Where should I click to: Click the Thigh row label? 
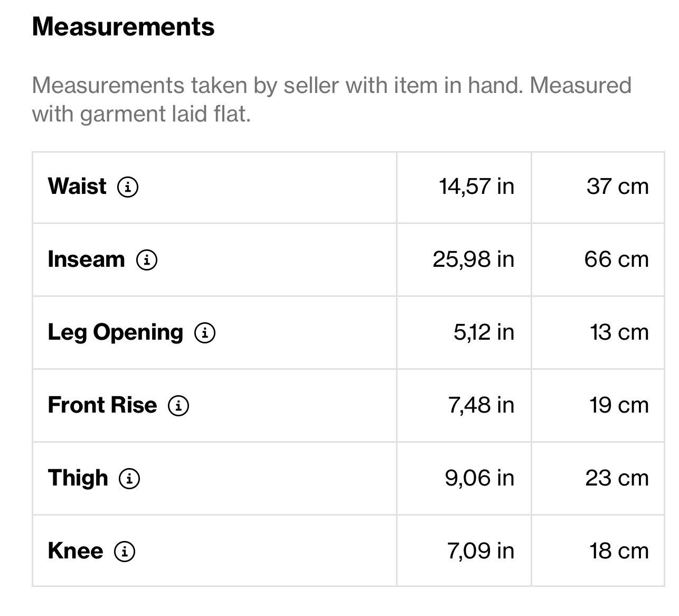click(x=78, y=479)
